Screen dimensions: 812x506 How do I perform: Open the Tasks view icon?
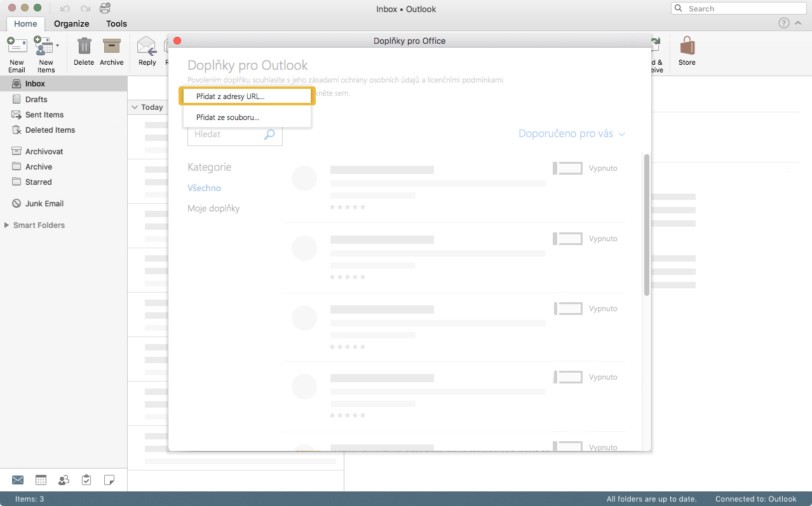coord(86,480)
